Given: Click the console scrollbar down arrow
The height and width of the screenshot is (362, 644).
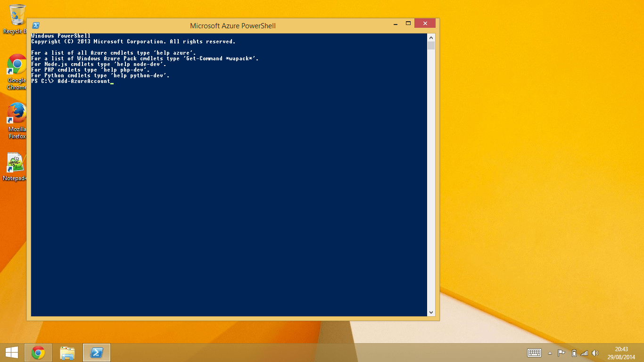Looking at the screenshot, I should [x=431, y=312].
